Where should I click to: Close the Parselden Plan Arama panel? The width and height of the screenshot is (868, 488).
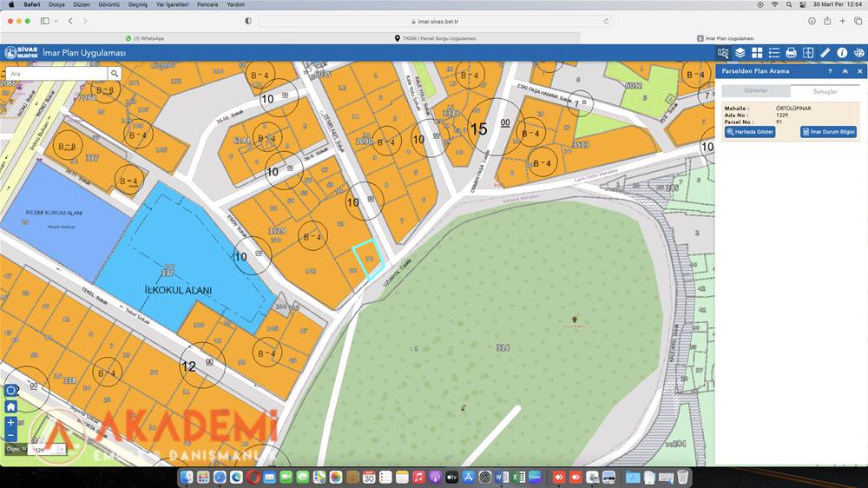point(859,71)
